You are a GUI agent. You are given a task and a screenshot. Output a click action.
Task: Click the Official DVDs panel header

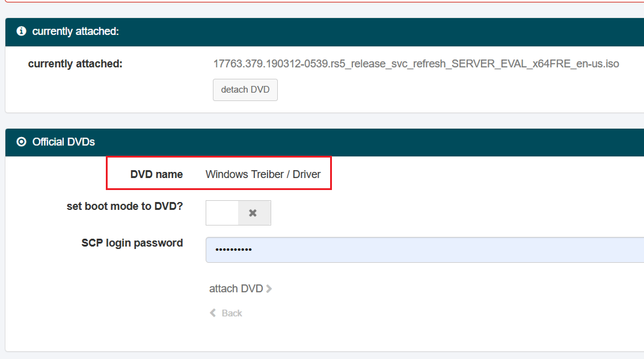point(325,142)
